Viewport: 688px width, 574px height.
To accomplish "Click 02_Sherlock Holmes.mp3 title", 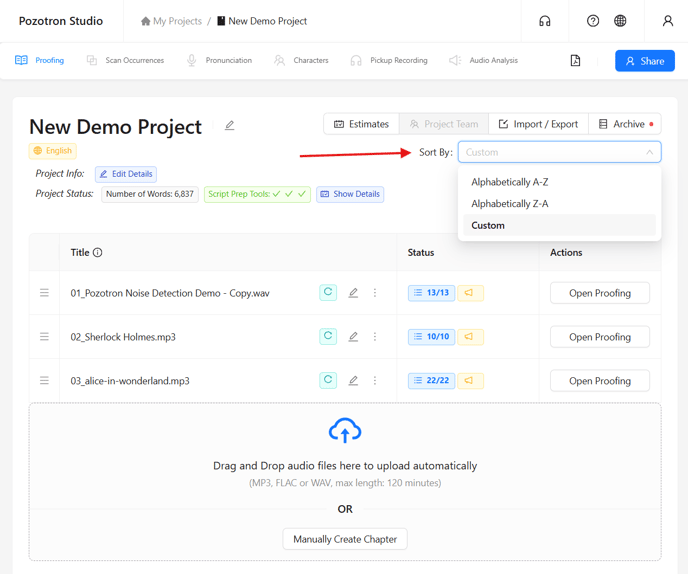I will 123,337.
